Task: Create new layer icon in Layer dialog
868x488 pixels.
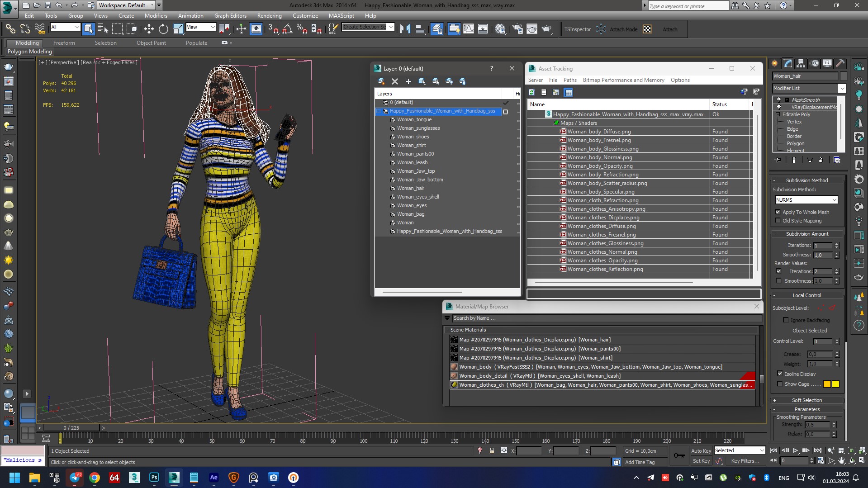Action: (x=381, y=81)
